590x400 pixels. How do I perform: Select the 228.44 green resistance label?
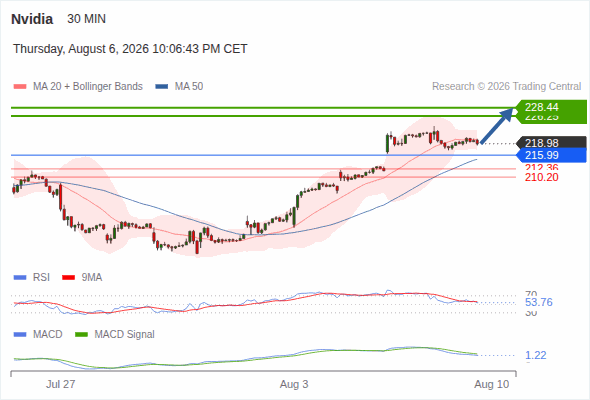tap(551, 107)
